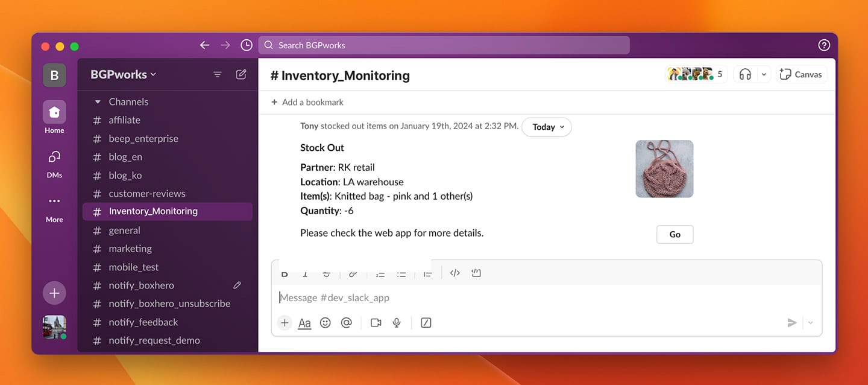Start recording a video clip
Screen dimensions: 868x385
[x=376, y=322]
